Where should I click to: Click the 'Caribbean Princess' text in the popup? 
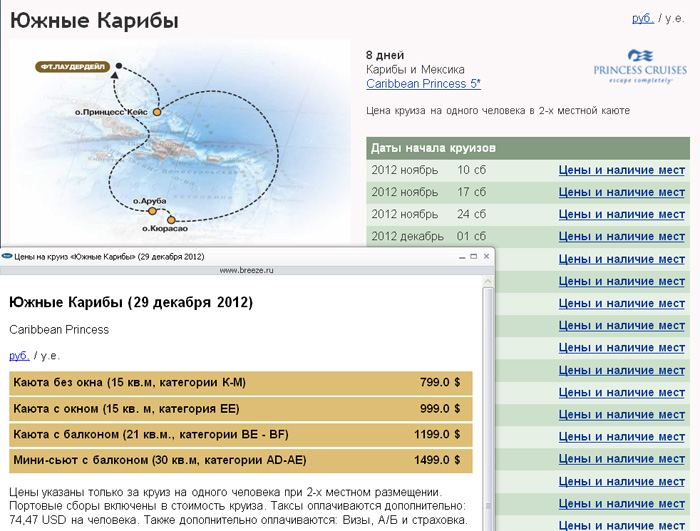pyautogui.click(x=59, y=330)
